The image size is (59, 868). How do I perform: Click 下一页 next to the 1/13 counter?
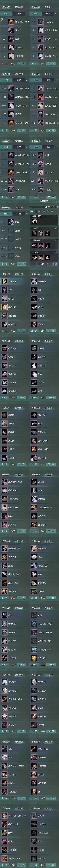tap(21, 63)
